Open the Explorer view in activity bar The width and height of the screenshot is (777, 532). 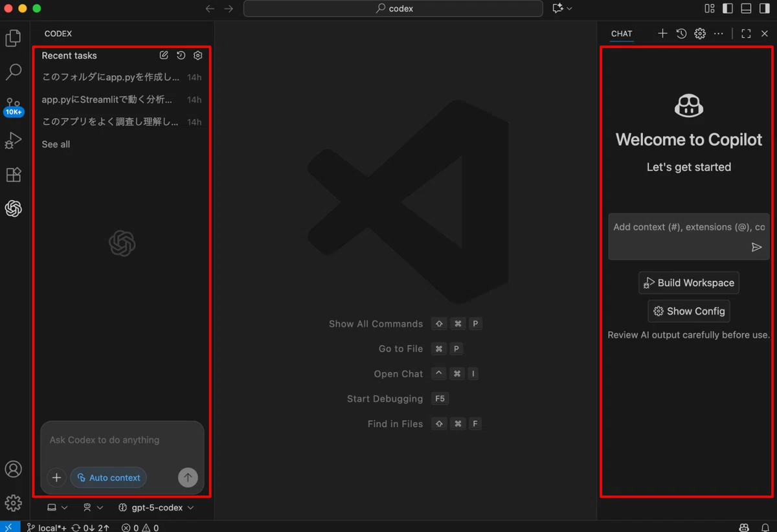(13, 38)
